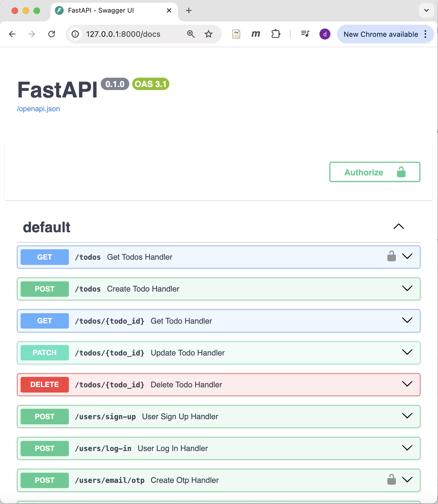Click 'Get Todos Handler' text

coord(140,257)
